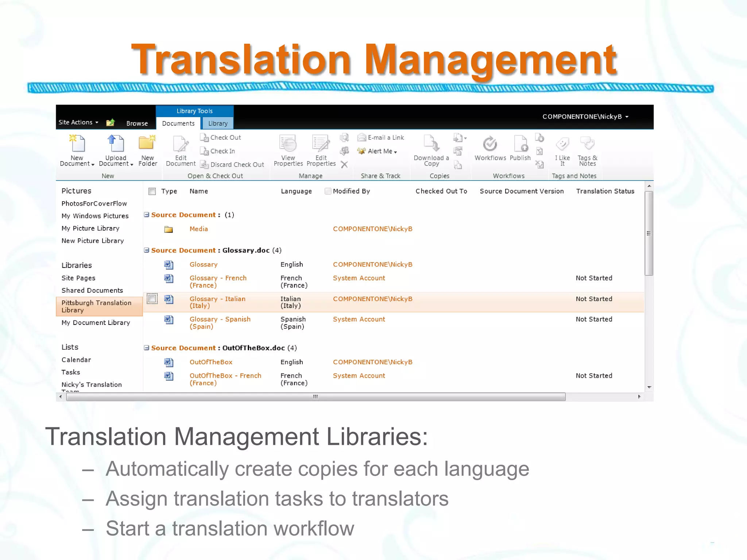The height and width of the screenshot is (560, 747).
Task: Open the Glossary - Spanish (Spain) document link
Action: (220, 323)
